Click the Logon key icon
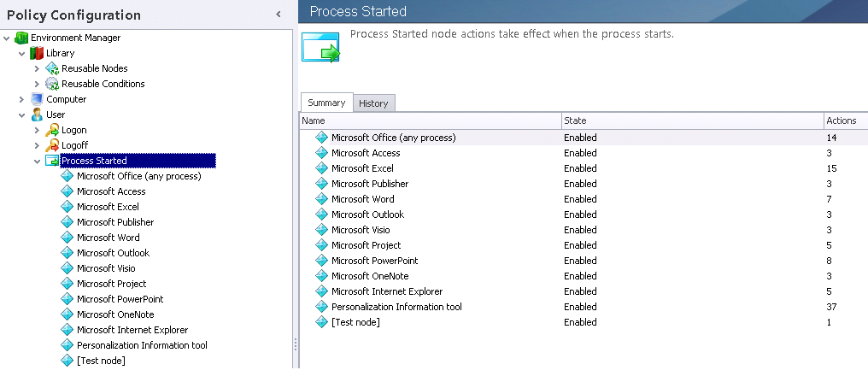Image resolution: width=868 pixels, height=376 pixels. 52,130
